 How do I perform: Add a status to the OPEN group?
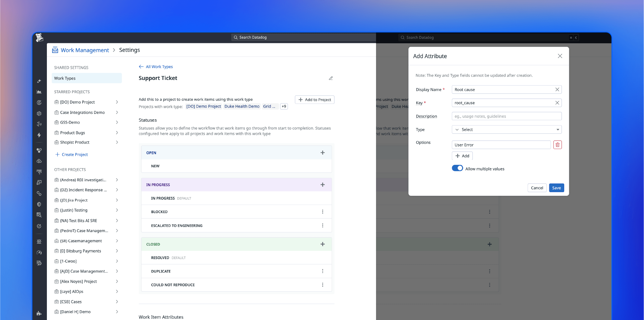(322, 153)
